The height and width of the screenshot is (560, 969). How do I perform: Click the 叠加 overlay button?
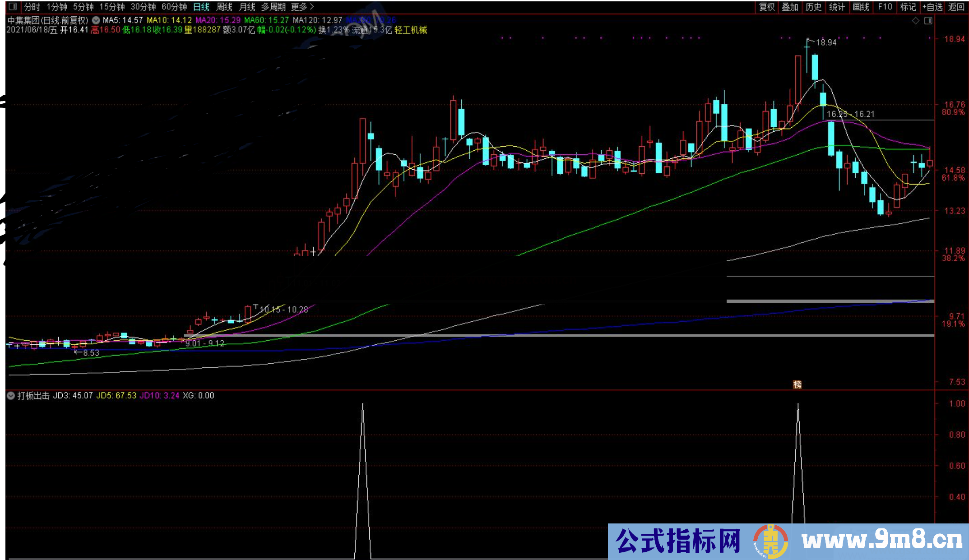pyautogui.click(x=790, y=7)
